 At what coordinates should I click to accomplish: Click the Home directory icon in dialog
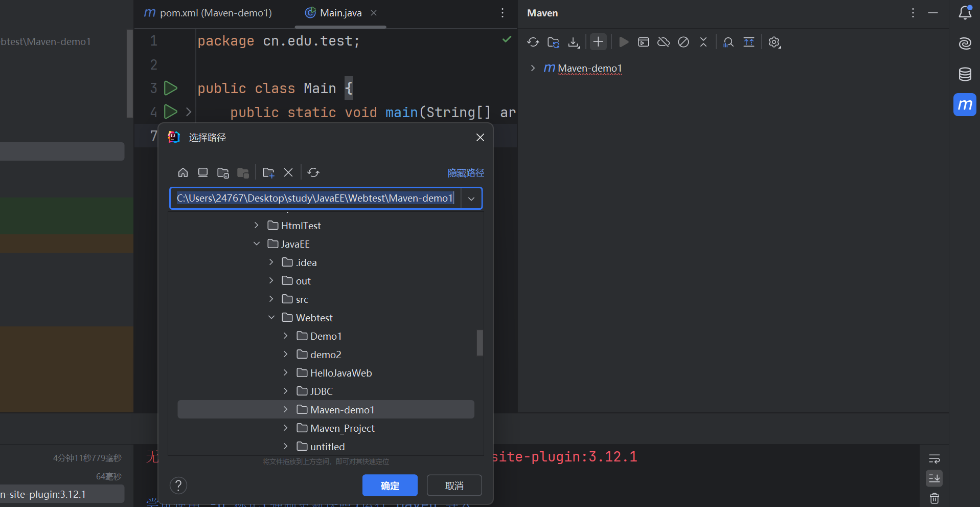(183, 172)
